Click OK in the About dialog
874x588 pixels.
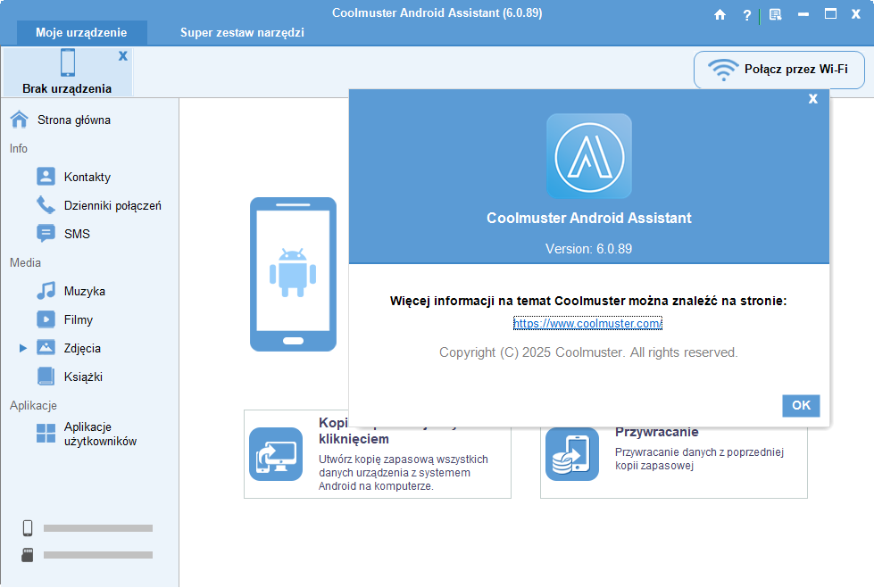point(801,406)
